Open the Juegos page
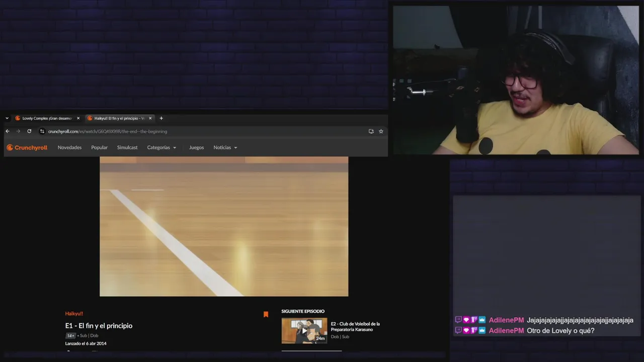Screen dimensions: 644x362 196,147
